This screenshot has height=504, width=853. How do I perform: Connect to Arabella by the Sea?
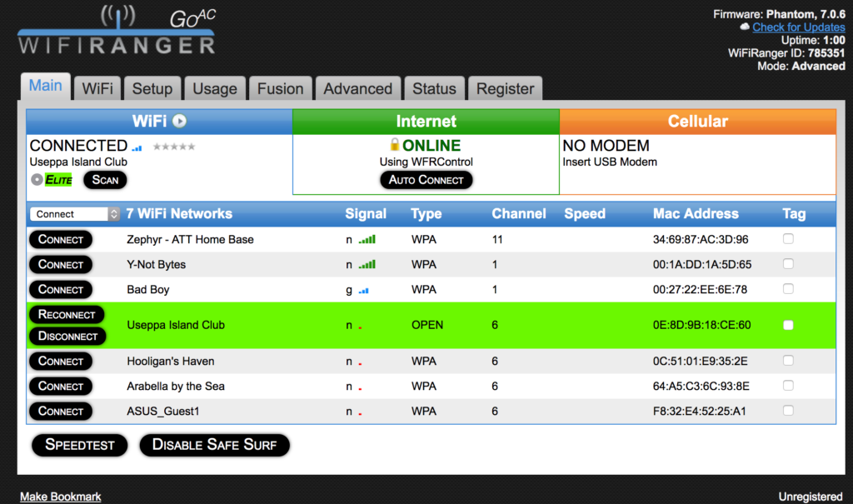61,387
